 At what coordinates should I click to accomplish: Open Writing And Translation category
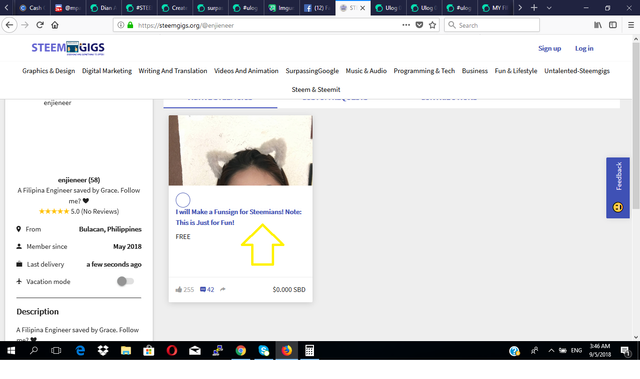173,71
